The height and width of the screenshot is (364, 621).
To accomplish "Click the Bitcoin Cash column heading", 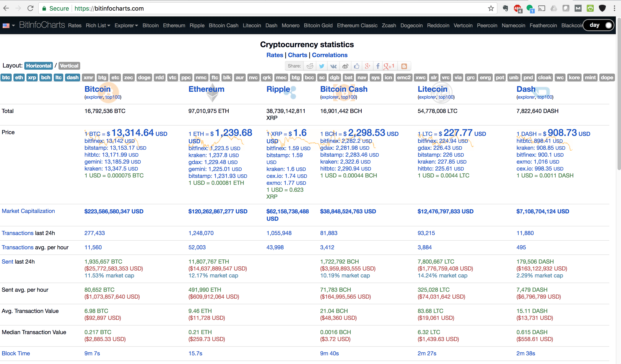I will pyautogui.click(x=344, y=89).
